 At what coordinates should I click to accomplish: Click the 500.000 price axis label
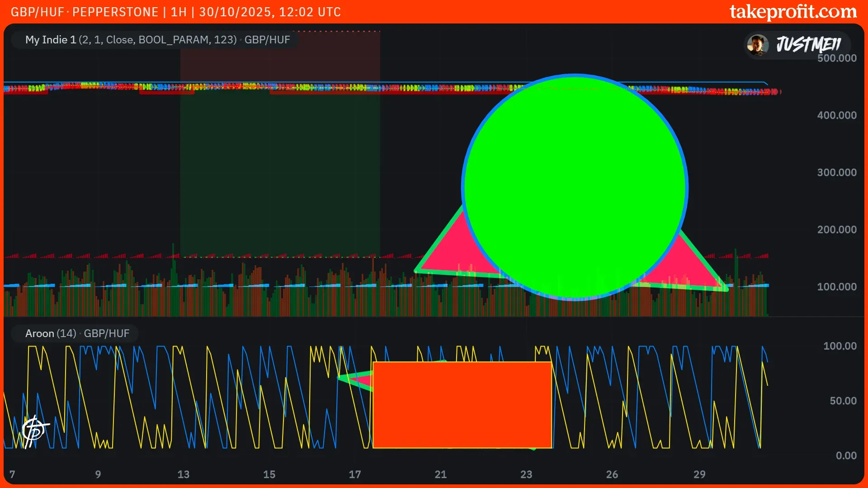tap(836, 58)
